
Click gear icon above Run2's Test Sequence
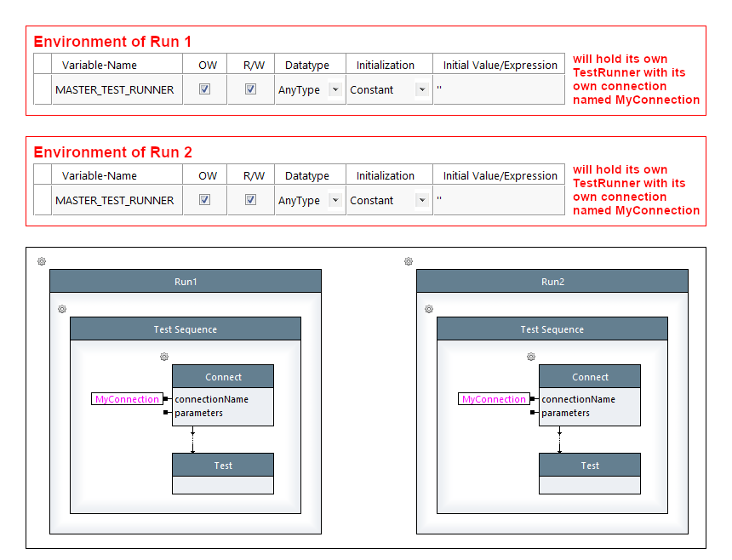pyautogui.click(x=429, y=310)
